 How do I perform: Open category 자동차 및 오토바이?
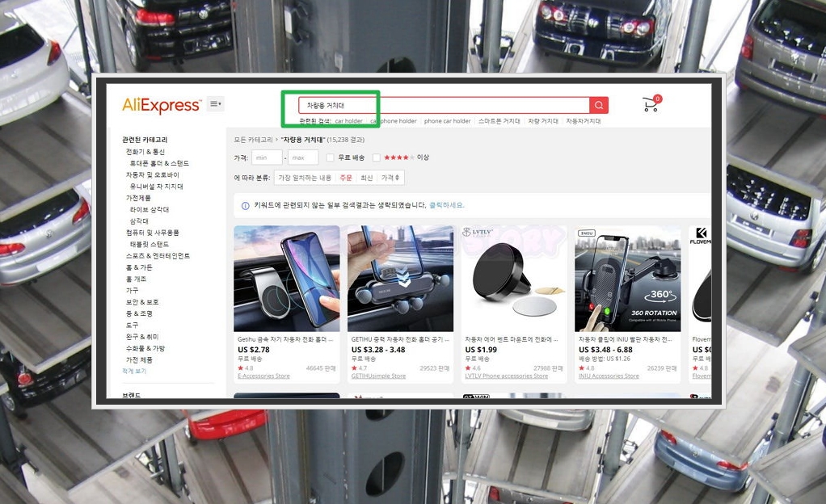click(x=152, y=174)
